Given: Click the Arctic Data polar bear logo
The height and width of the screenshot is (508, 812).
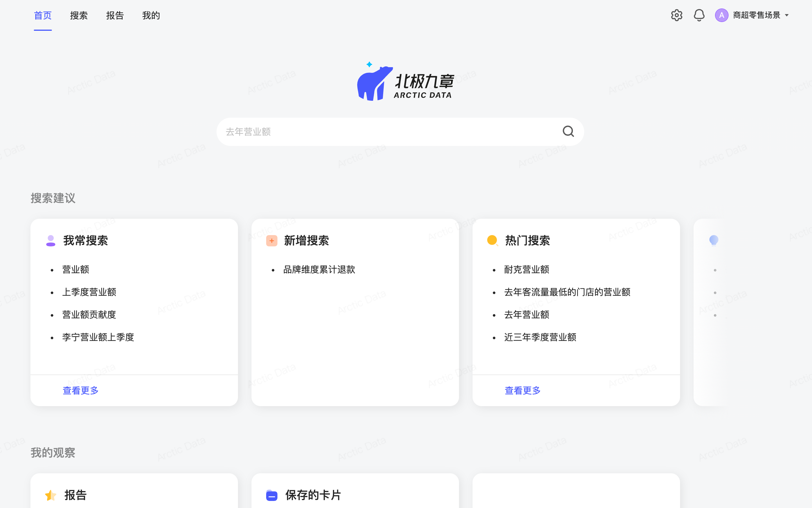Looking at the screenshot, I should (406, 81).
